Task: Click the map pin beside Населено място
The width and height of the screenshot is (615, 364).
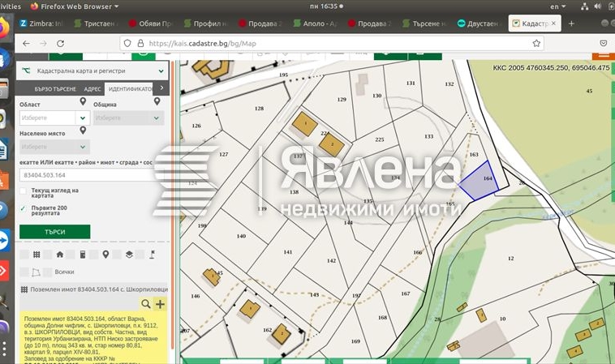Action: point(83,131)
